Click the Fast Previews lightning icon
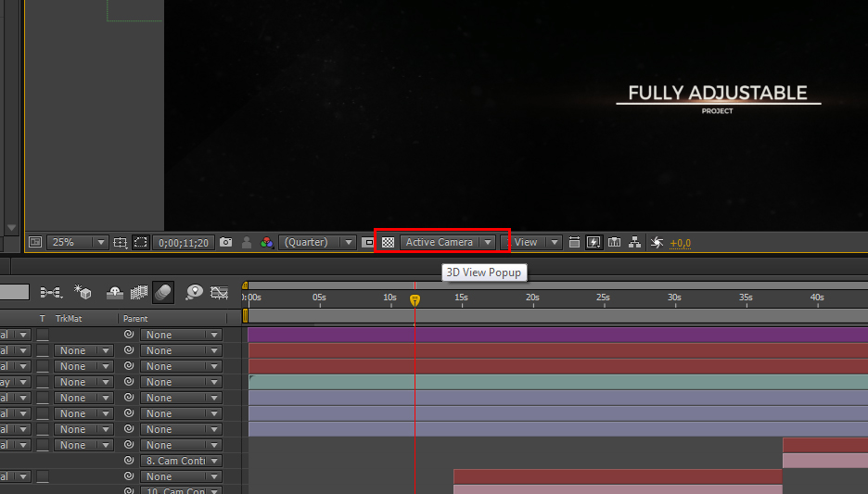This screenshot has width=868, height=494. click(594, 242)
